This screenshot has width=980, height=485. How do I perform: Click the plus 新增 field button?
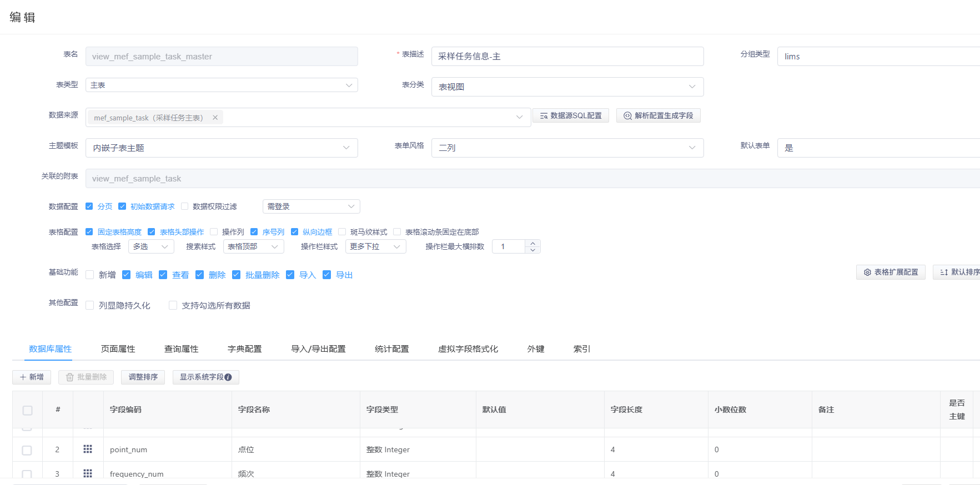pos(32,377)
